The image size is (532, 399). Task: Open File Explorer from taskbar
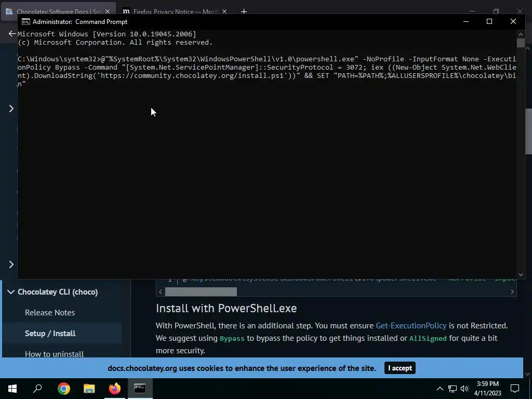point(89,389)
